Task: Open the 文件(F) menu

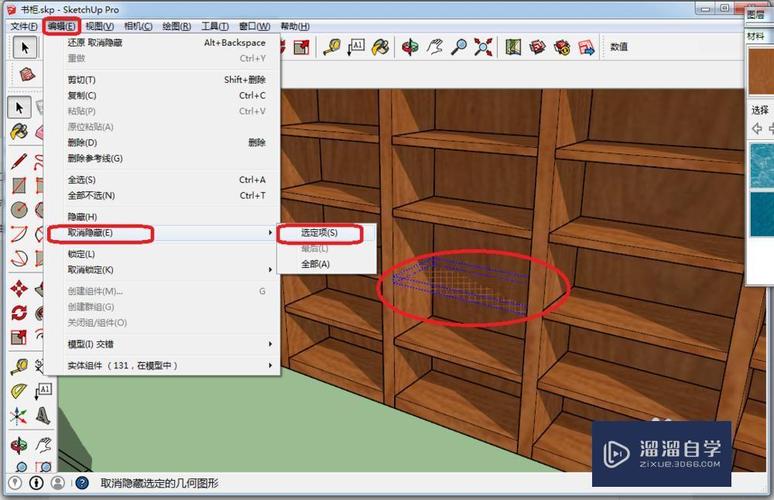Action: click(24, 26)
